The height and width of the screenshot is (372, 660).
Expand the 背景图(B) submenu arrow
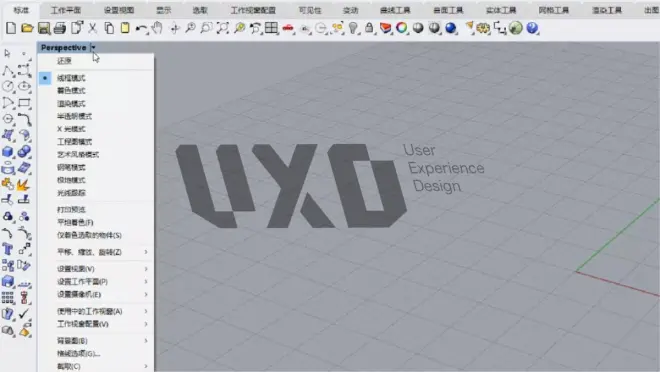tap(146, 340)
